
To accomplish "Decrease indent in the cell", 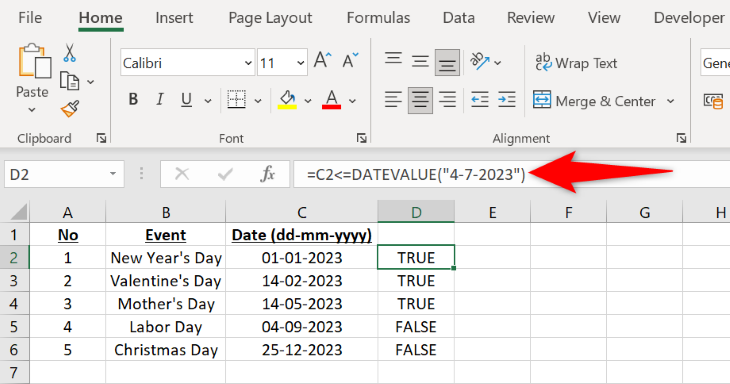I will coord(480,100).
